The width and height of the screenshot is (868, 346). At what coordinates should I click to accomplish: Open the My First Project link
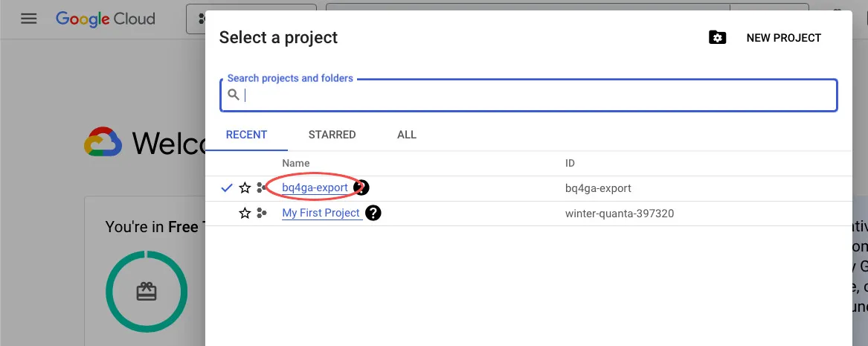pyautogui.click(x=321, y=214)
